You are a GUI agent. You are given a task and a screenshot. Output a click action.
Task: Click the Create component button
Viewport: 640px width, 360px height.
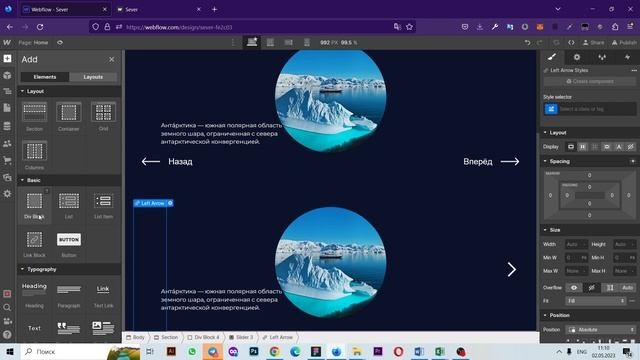coord(590,81)
